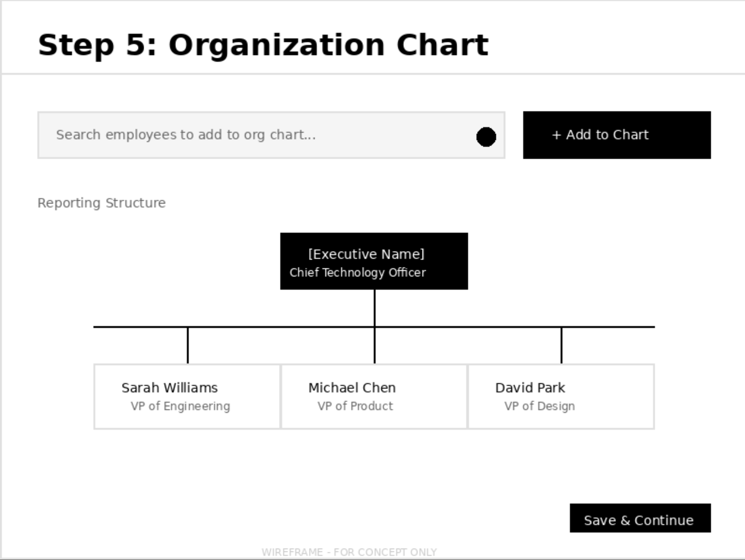Screen dimensions: 745x560
Task: Click the plus sign on Add to Chart
Action: click(x=556, y=135)
